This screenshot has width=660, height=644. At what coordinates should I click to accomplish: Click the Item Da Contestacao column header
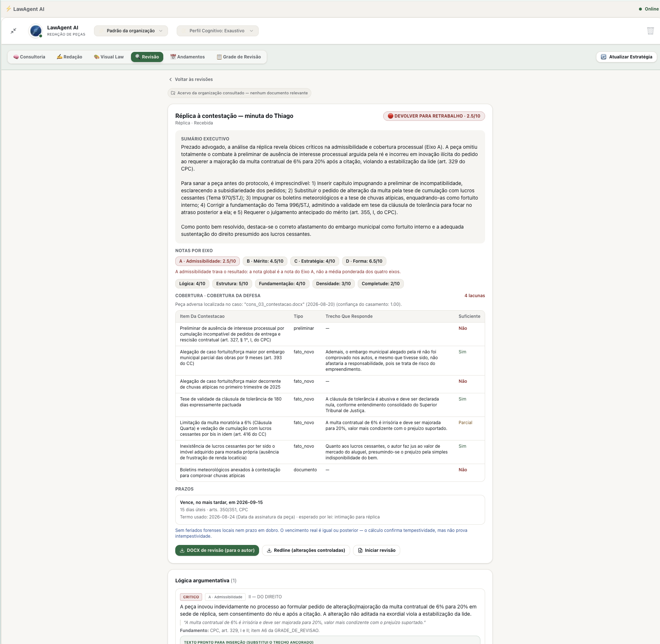point(202,316)
